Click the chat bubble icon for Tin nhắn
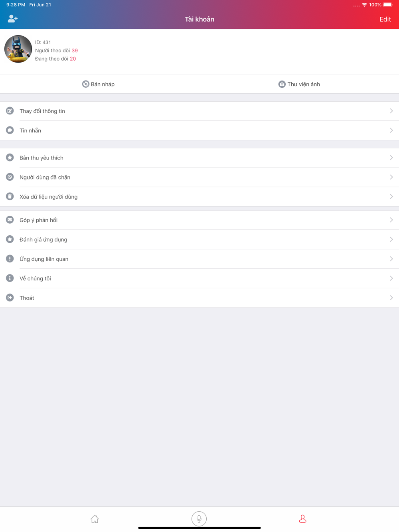The image size is (399, 532). tap(10, 130)
